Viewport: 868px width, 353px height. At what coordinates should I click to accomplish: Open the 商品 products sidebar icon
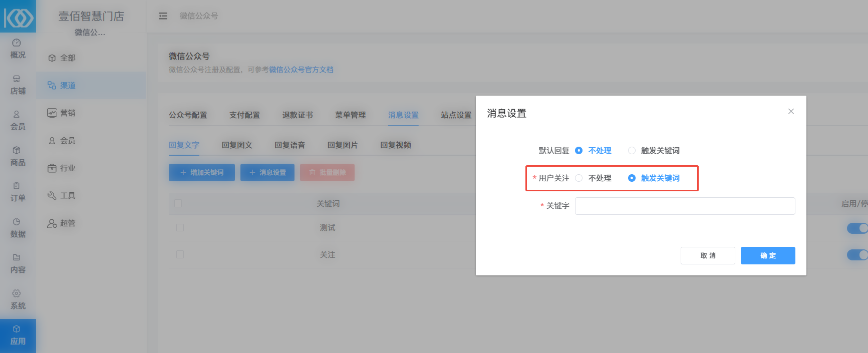click(x=18, y=156)
